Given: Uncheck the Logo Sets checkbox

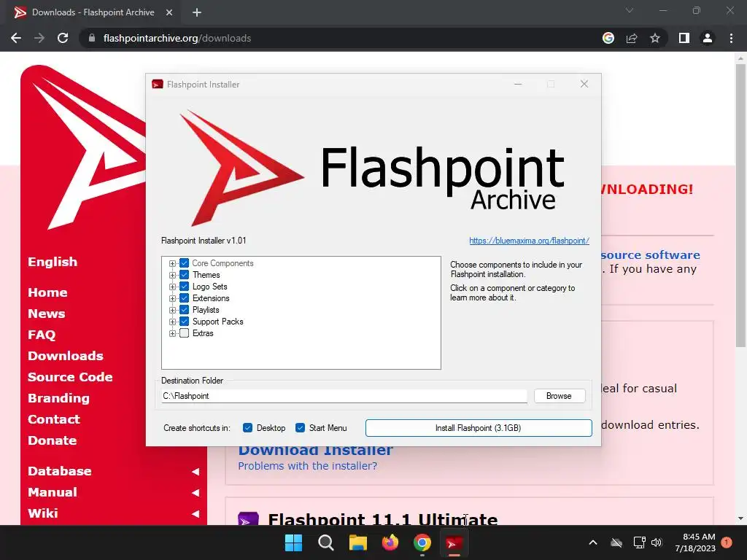Looking at the screenshot, I should pos(185,287).
